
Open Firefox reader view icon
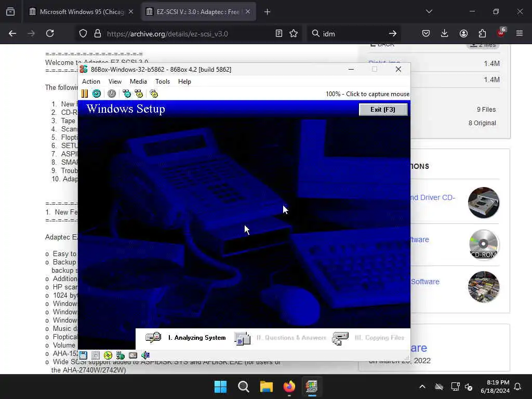point(279,33)
